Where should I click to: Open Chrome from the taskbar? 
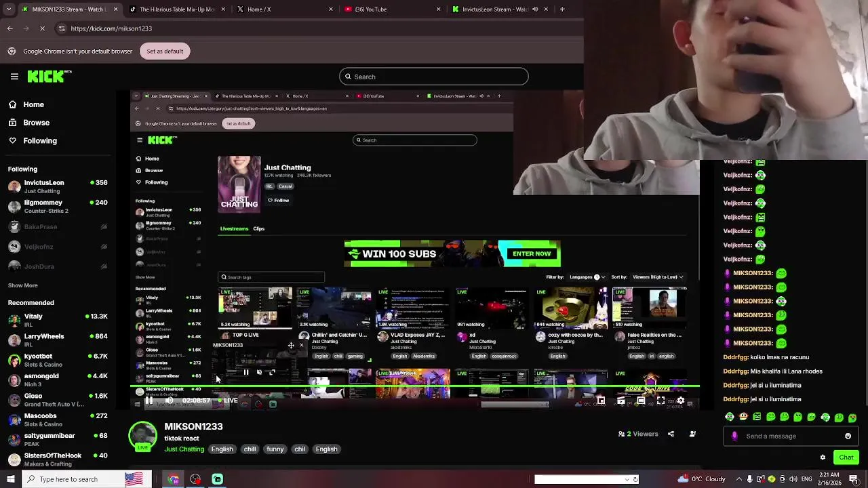click(x=174, y=479)
